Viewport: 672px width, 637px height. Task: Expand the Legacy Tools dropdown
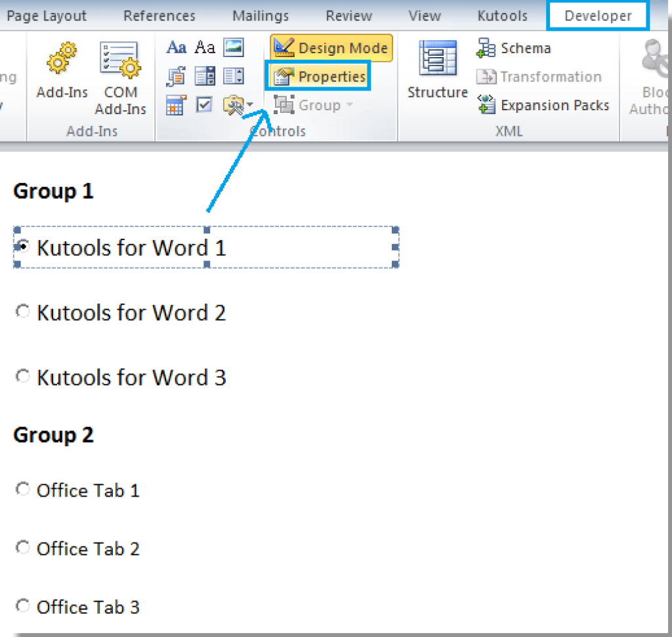pyautogui.click(x=248, y=106)
